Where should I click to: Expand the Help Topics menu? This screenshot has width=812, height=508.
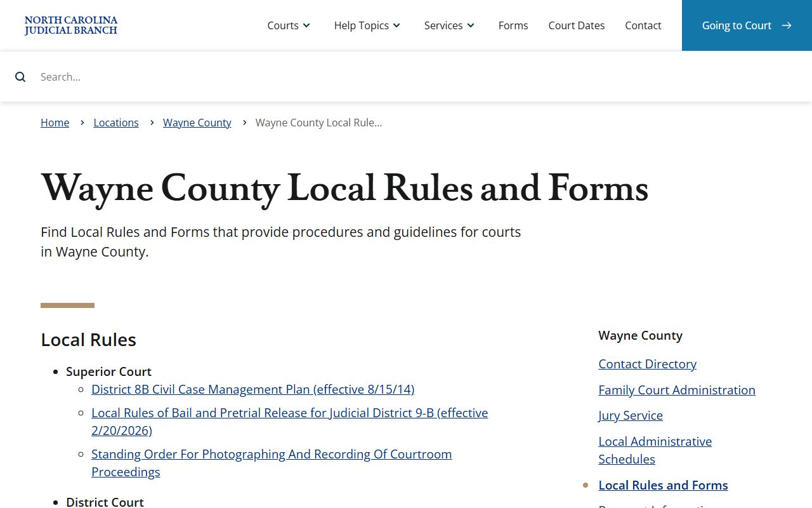(x=367, y=25)
